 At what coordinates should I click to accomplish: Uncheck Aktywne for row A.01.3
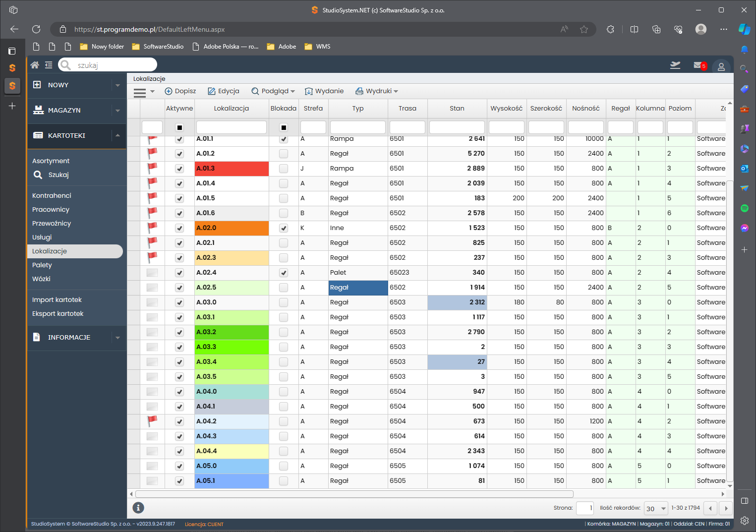(179, 169)
